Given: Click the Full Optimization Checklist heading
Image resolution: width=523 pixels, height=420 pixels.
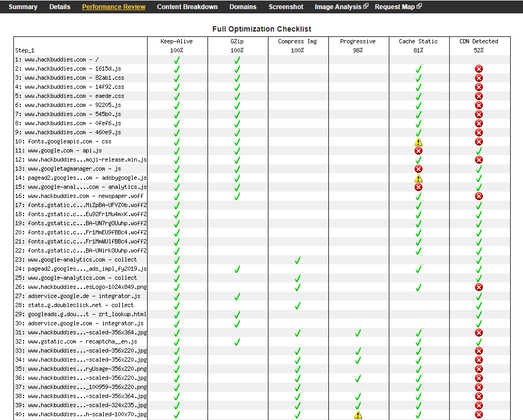Looking at the screenshot, I should coord(262,29).
